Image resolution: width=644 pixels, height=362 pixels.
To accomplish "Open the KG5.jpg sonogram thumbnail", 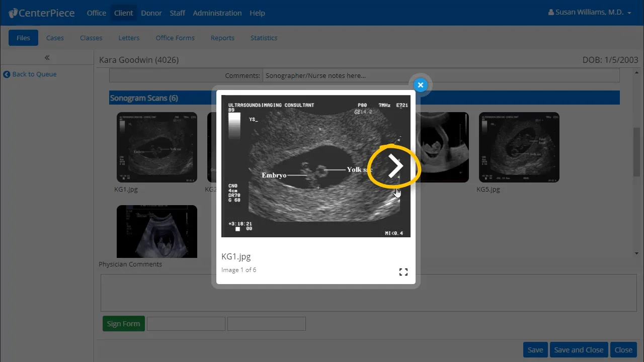I will tap(519, 147).
